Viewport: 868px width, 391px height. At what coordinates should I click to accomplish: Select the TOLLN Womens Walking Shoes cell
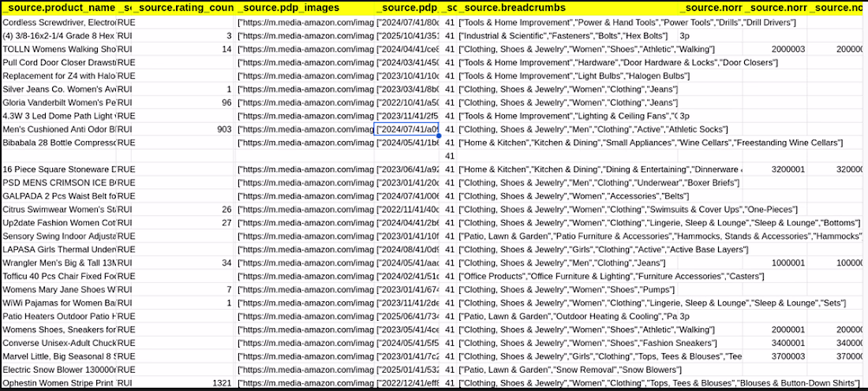pos(58,49)
